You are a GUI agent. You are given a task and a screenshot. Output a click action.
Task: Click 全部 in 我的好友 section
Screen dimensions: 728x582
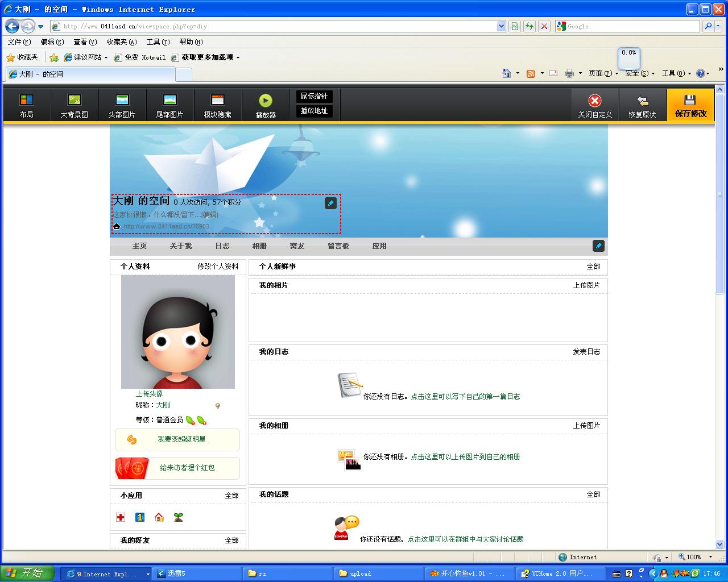232,541
